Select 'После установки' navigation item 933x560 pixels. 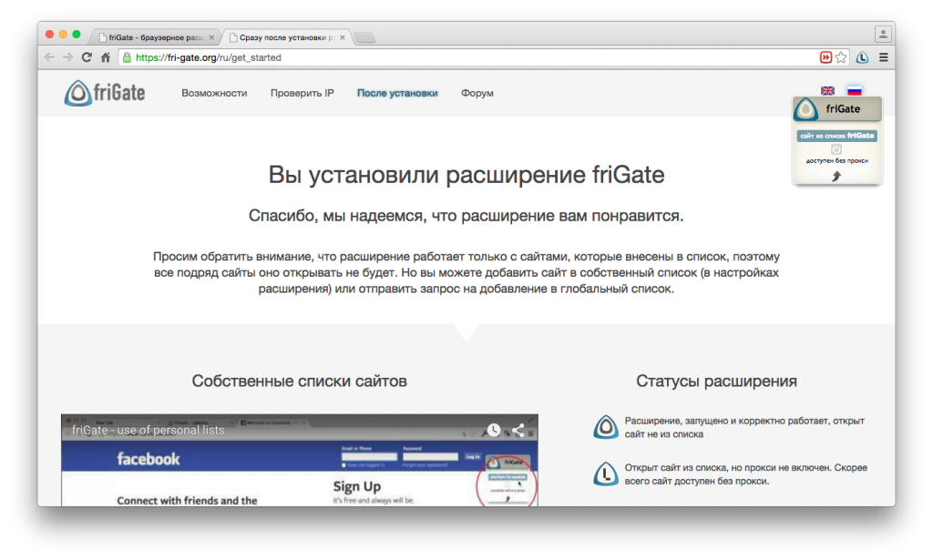397,93
